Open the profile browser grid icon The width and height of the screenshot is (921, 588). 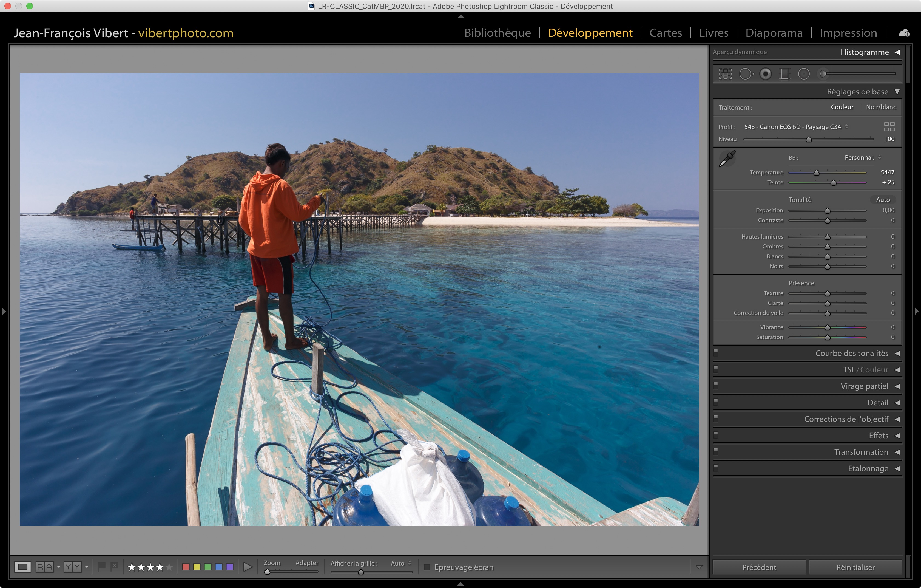tap(889, 127)
